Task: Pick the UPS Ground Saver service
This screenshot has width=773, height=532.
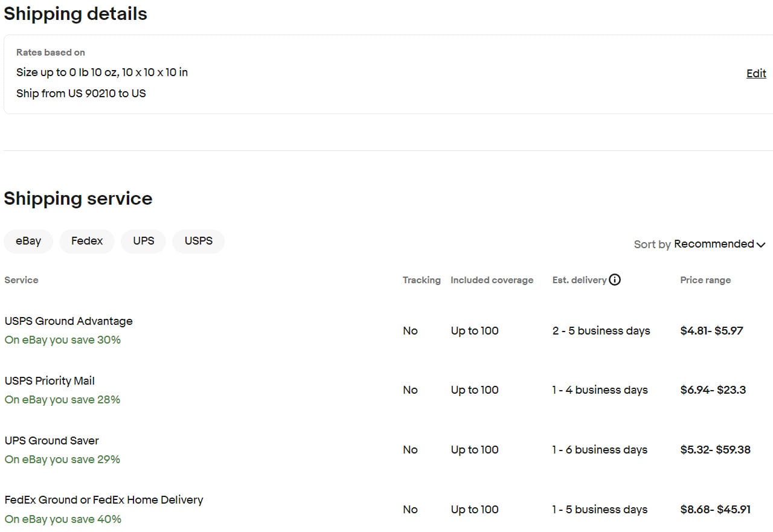Action: [x=51, y=441]
